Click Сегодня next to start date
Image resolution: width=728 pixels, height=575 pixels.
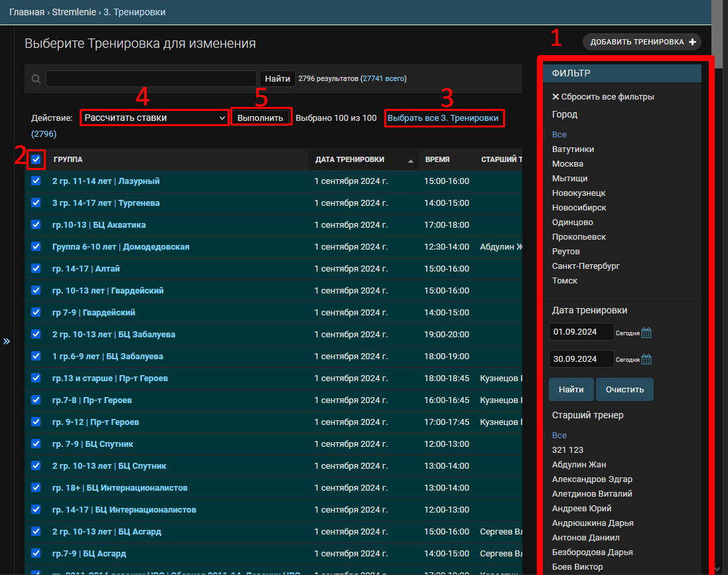tap(627, 333)
